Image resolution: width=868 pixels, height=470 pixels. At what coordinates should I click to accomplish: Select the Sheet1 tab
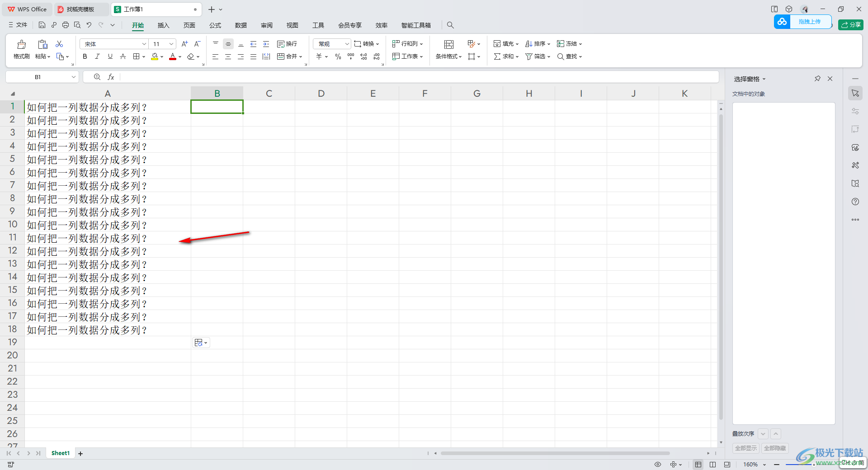pos(61,453)
